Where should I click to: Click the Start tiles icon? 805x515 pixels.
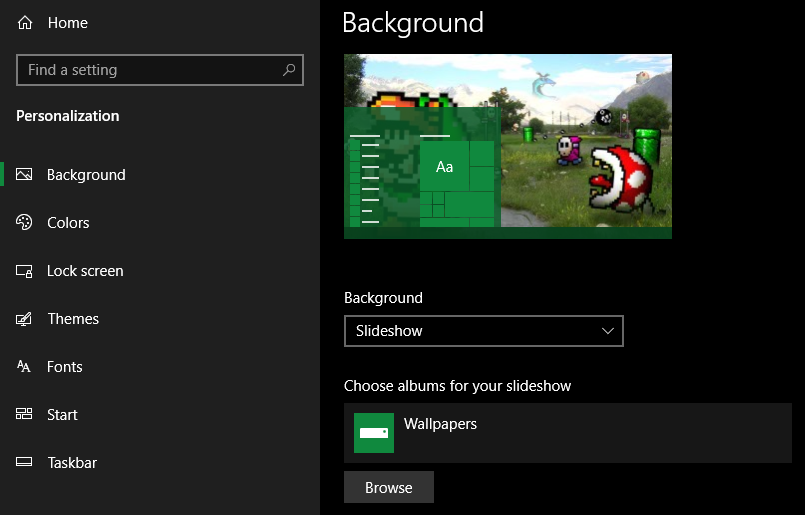point(25,414)
